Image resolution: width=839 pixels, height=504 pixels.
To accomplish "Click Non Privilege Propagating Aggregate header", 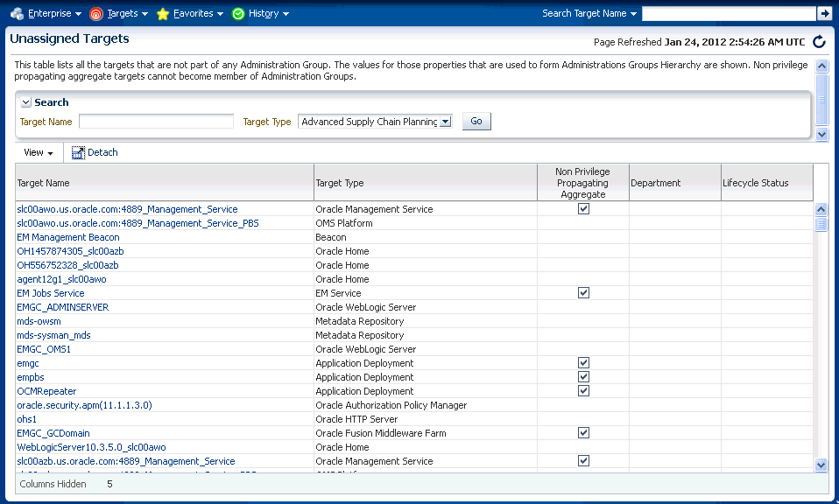I will pyautogui.click(x=582, y=183).
